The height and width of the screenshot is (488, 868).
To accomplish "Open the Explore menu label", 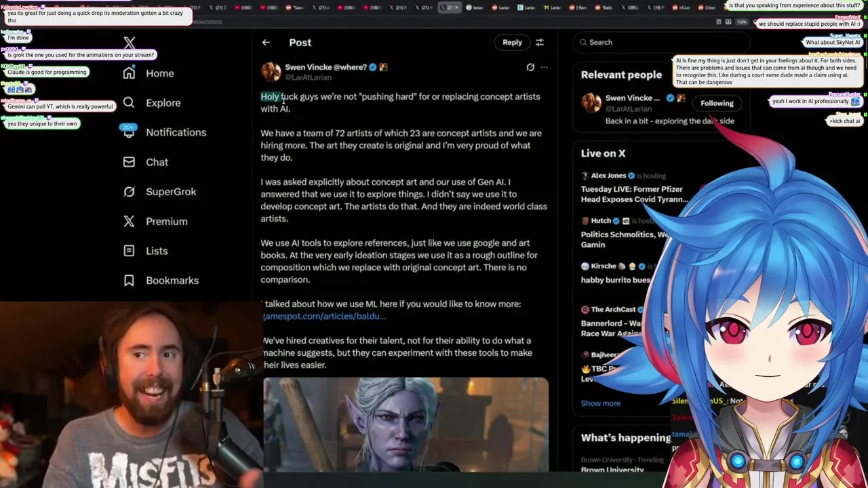I will [x=163, y=103].
